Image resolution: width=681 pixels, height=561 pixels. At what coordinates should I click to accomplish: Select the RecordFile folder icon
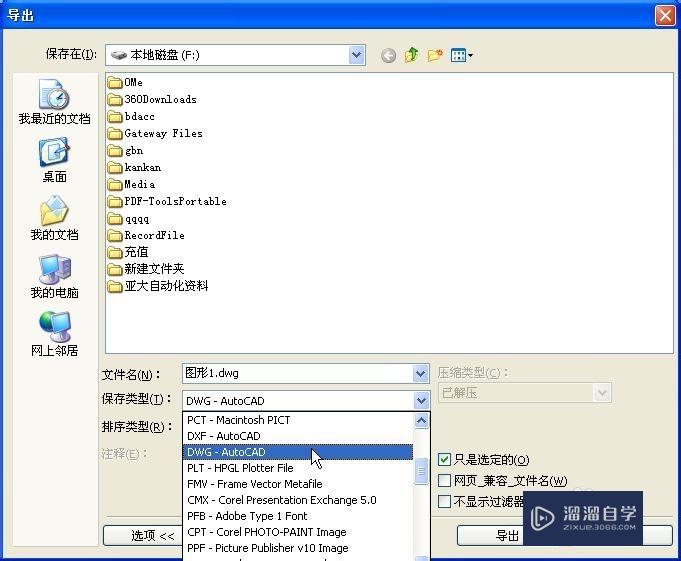click(115, 235)
